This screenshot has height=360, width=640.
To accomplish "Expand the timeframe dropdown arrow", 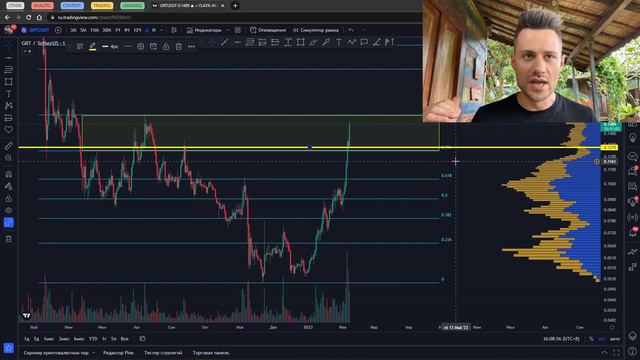I will click(x=161, y=30).
